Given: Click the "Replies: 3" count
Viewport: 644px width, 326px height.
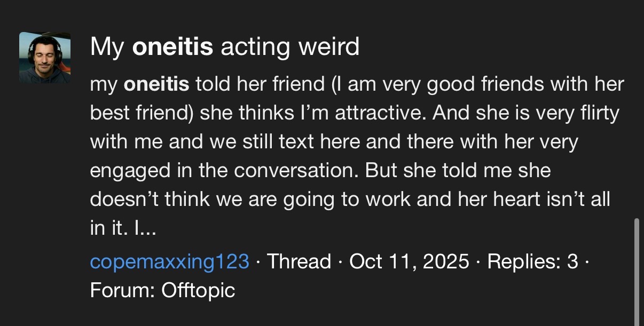Looking at the screenshot, I should coord(532,261).
